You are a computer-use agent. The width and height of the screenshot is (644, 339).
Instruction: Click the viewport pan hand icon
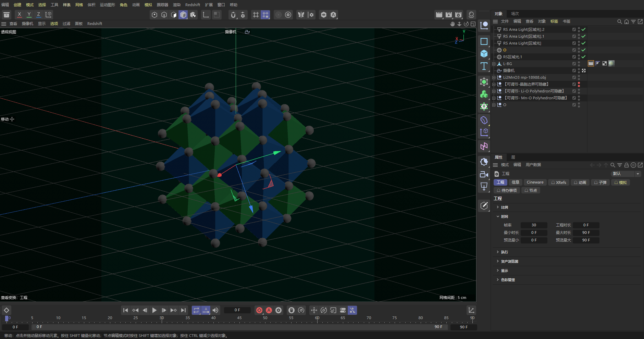[453, 24]
